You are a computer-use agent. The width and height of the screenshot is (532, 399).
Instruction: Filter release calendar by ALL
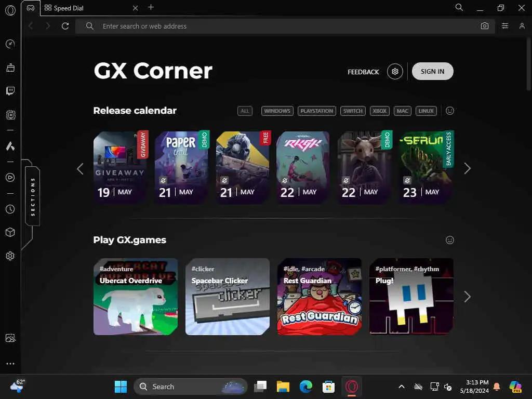pyautogui.click(x=245, y=111)
